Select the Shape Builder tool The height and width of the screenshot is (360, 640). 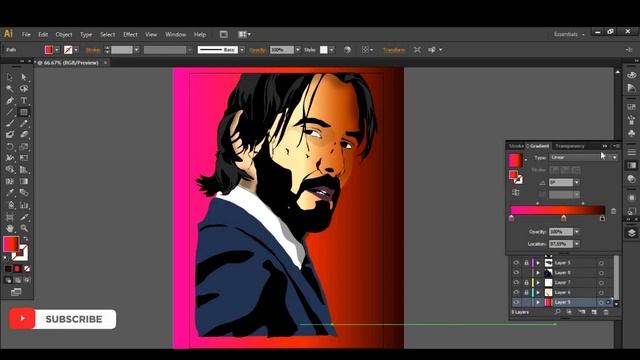(x=10, y=169)
